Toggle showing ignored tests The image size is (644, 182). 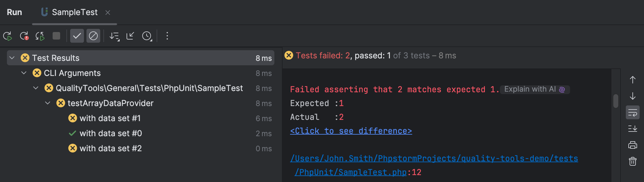(93, 36)
